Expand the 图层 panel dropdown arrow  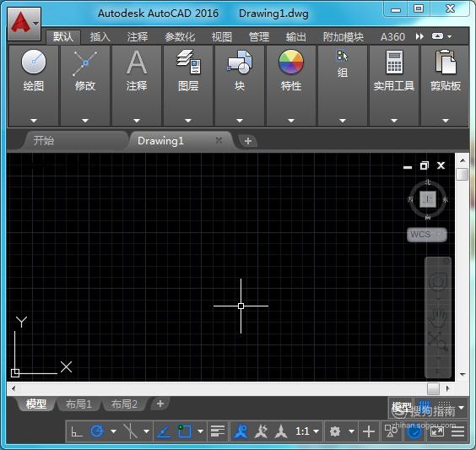pyautogui.click(x=188, y=121)
